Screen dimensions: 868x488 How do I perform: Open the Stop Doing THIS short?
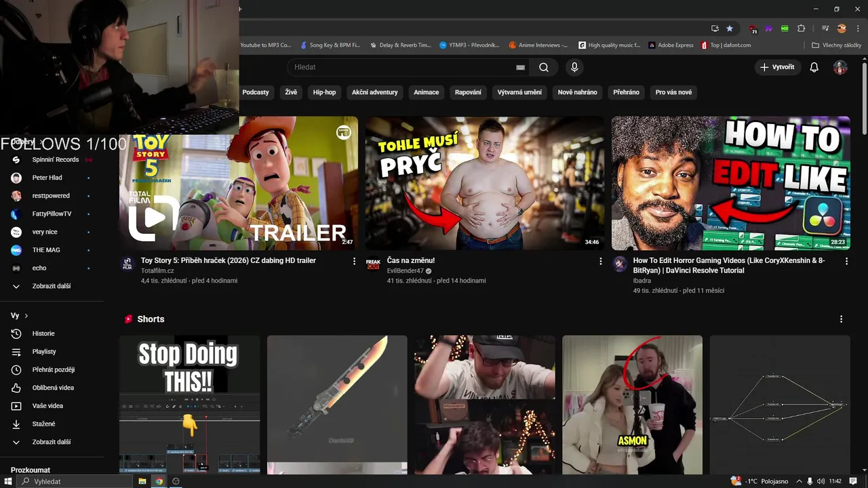[x=189, y=405]
